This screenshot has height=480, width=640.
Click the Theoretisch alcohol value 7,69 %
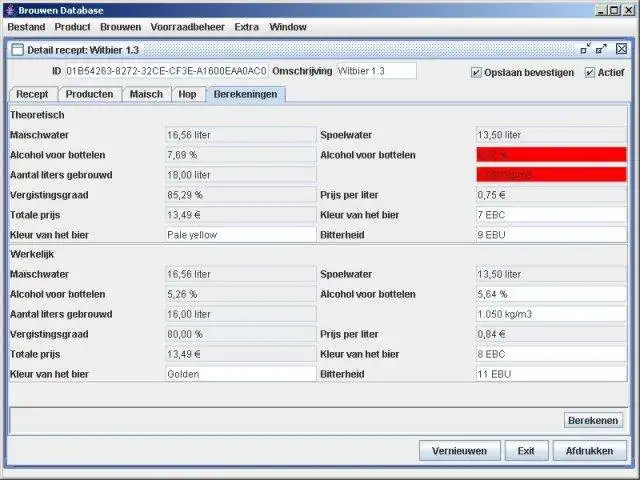coord(240,155)
